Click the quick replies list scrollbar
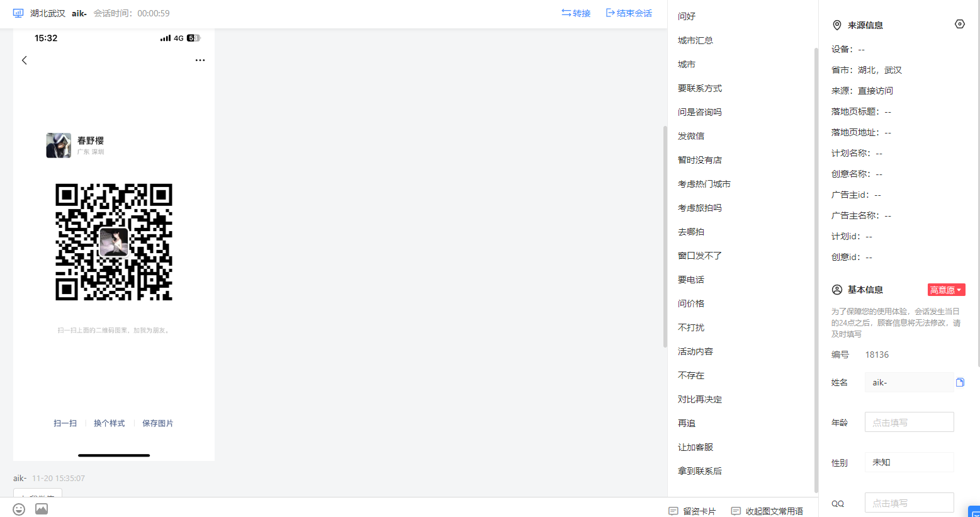Viewport: 980px width, 517px height. (x=816, y=271)
